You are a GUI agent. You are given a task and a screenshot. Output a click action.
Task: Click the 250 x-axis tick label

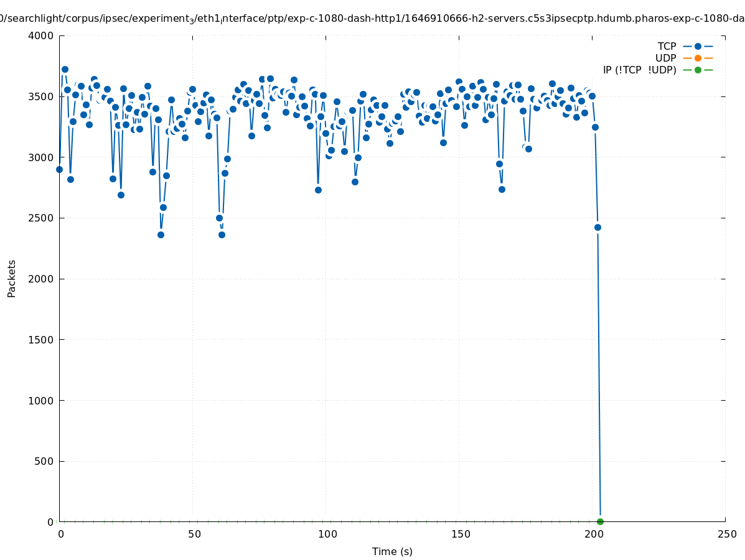[x=726, y=534]
